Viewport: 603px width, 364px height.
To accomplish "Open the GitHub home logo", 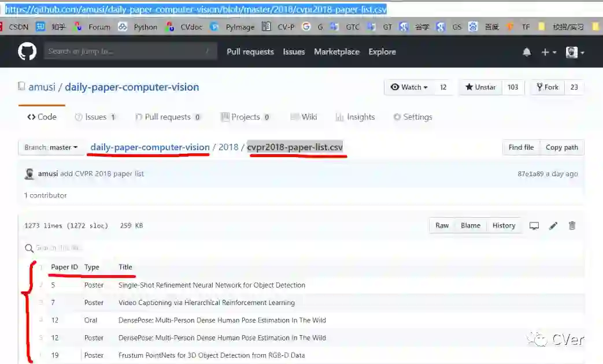I will tap(27, 51).
